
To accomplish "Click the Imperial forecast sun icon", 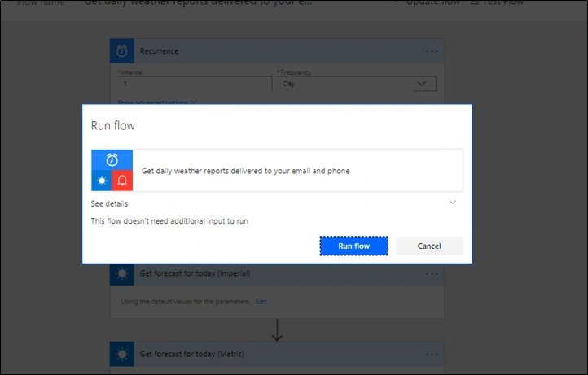I will 122,274.
